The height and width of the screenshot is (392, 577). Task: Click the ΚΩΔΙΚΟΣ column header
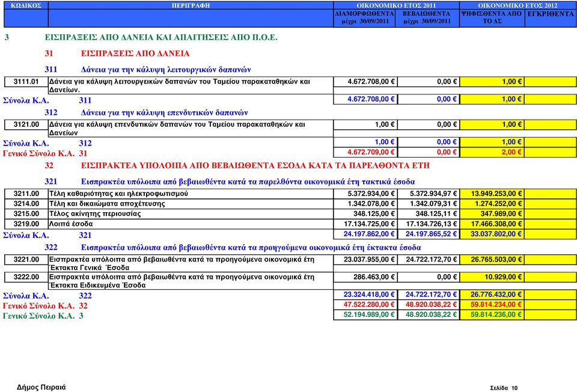pyautogui.click(x=26, y=5)
